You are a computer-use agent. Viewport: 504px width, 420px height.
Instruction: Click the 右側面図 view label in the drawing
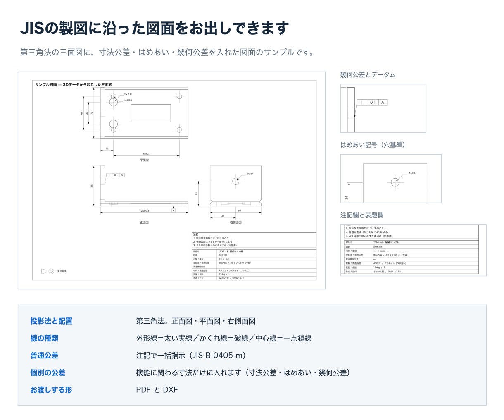[236, 222]
